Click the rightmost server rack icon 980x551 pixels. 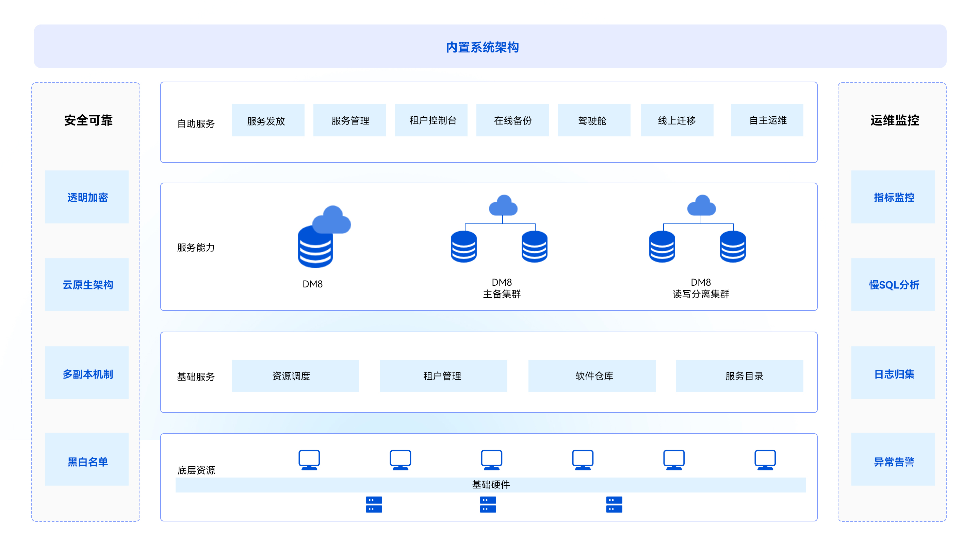(614, 504)
